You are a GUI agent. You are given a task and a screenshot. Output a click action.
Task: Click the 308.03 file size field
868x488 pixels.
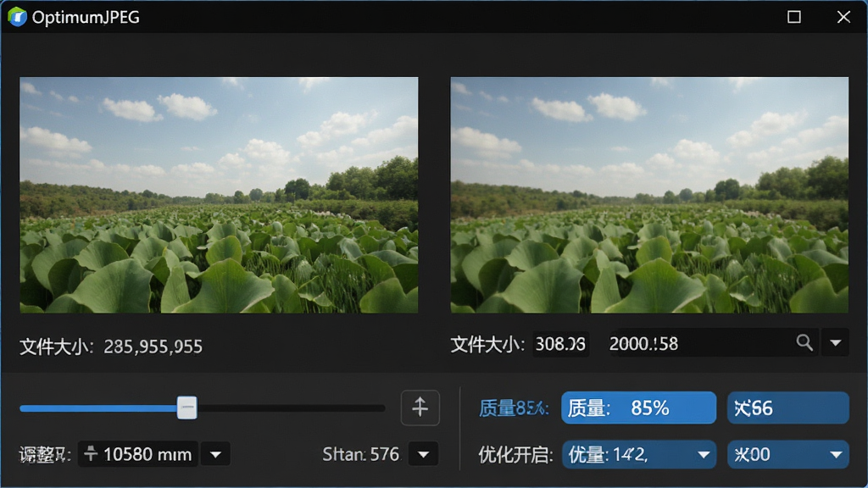(560, 344)
